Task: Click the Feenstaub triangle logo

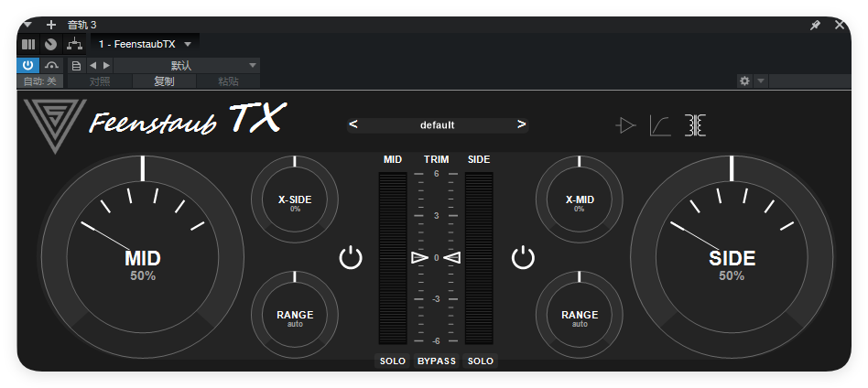Action: 55,125
